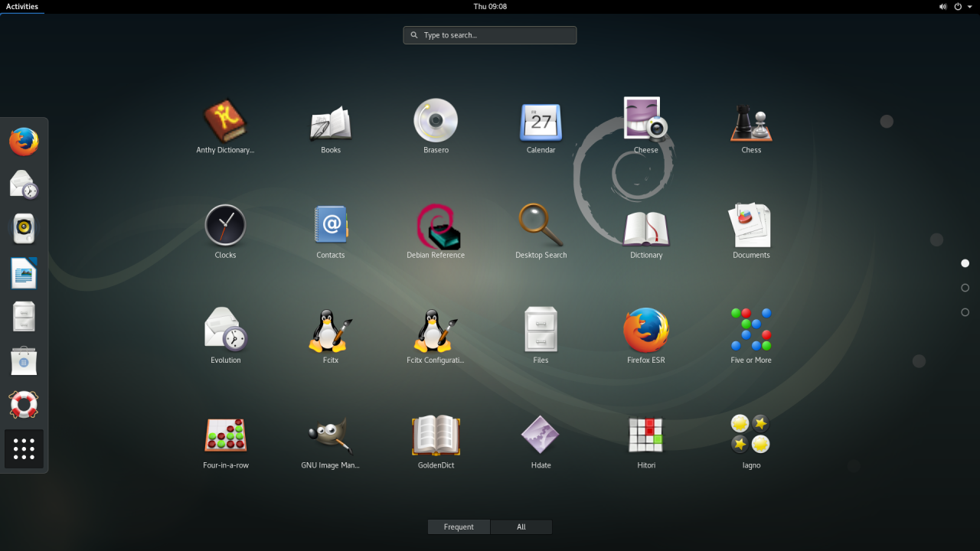This screenshot has width=980, height=551.
Task: Click the search field
Action: pyautogui.click(x=489, y=34)
